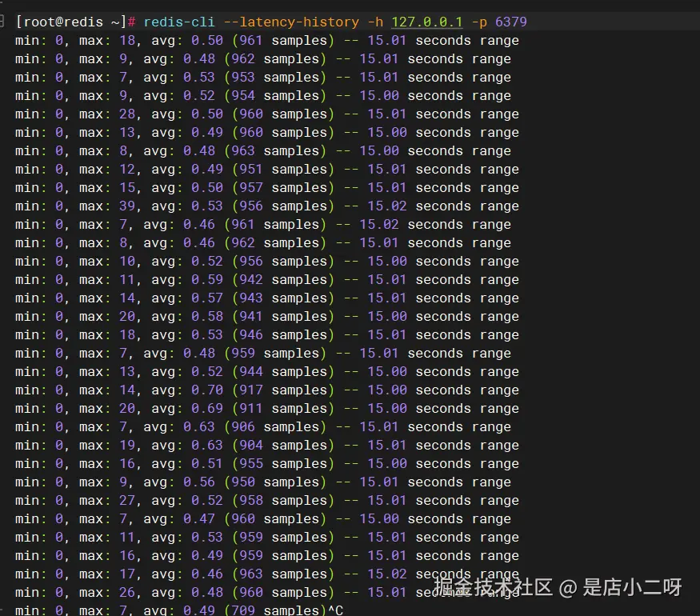This screenshot has width=700, height=616.
Task: Click the avg value '0.57'
Action: point(207,298)
